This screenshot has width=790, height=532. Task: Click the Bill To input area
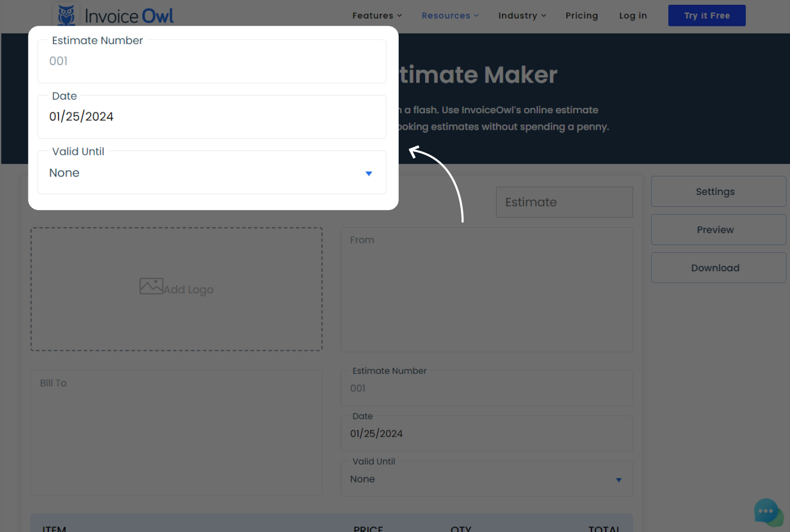176,432
